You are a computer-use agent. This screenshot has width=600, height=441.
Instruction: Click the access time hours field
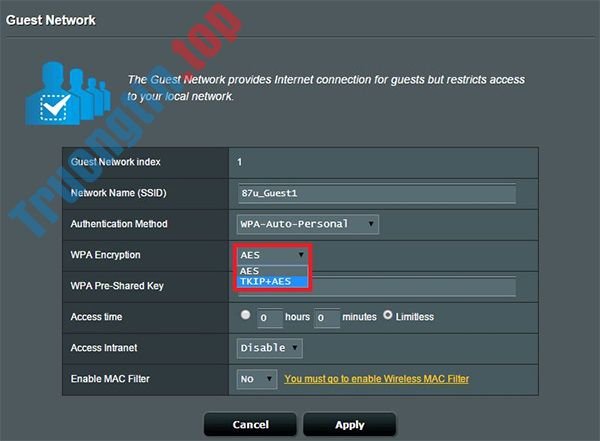coord(270,318)
